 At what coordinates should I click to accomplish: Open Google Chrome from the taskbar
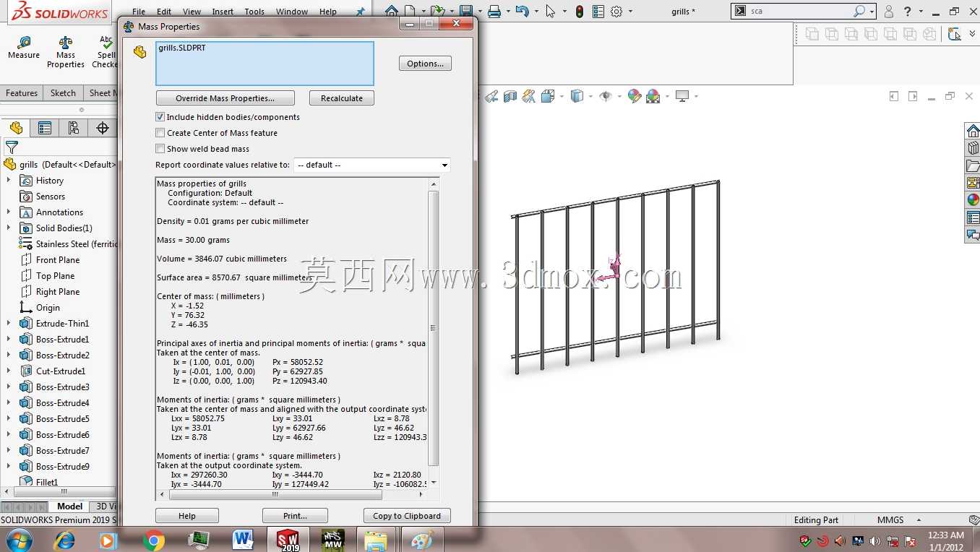coord(153,540)
